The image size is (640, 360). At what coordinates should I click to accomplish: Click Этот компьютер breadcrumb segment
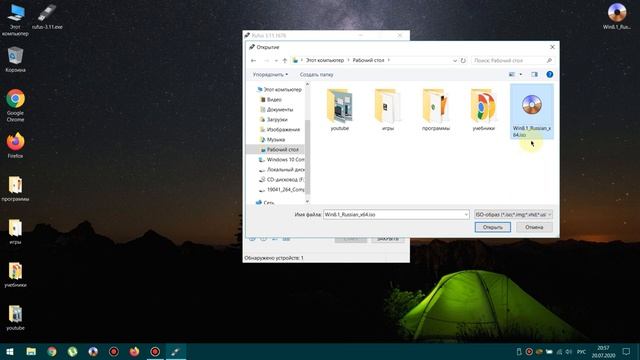click(325, 60)
